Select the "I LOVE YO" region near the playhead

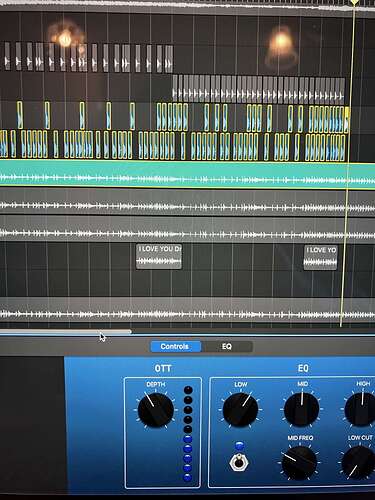click(320, 257)
